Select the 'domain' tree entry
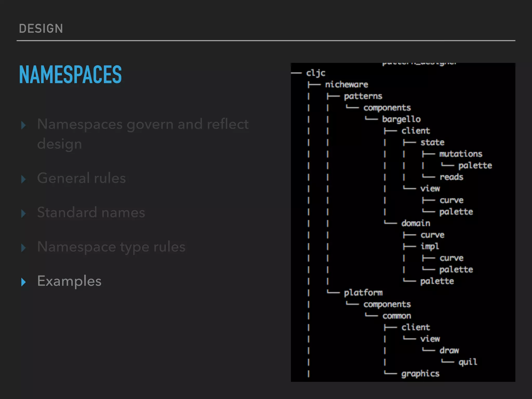Image resolution: width=532 pixels, height=399 pixels. [x=416, y=223]
